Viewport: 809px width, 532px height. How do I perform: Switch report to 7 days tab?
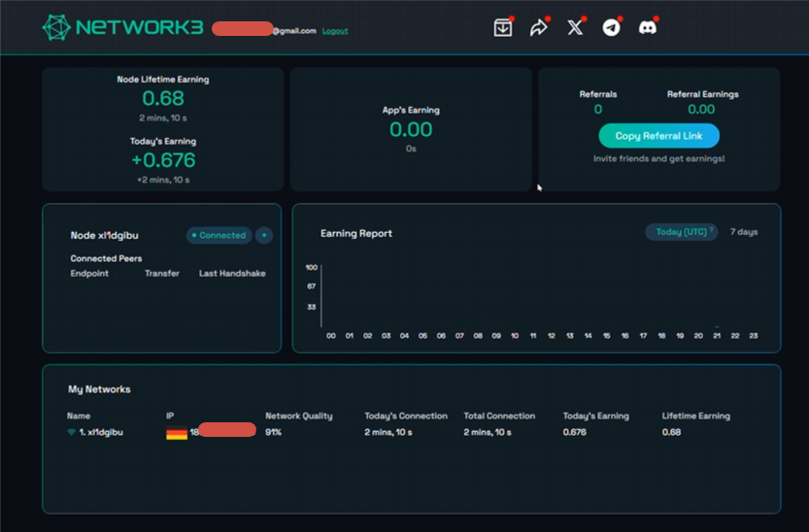coord(744,232)
